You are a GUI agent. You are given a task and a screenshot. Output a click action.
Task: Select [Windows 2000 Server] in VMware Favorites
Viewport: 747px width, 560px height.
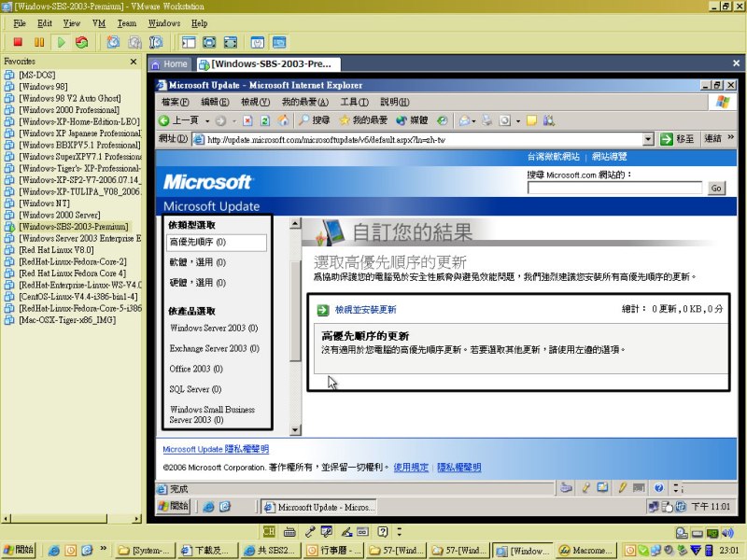point(60,216)
